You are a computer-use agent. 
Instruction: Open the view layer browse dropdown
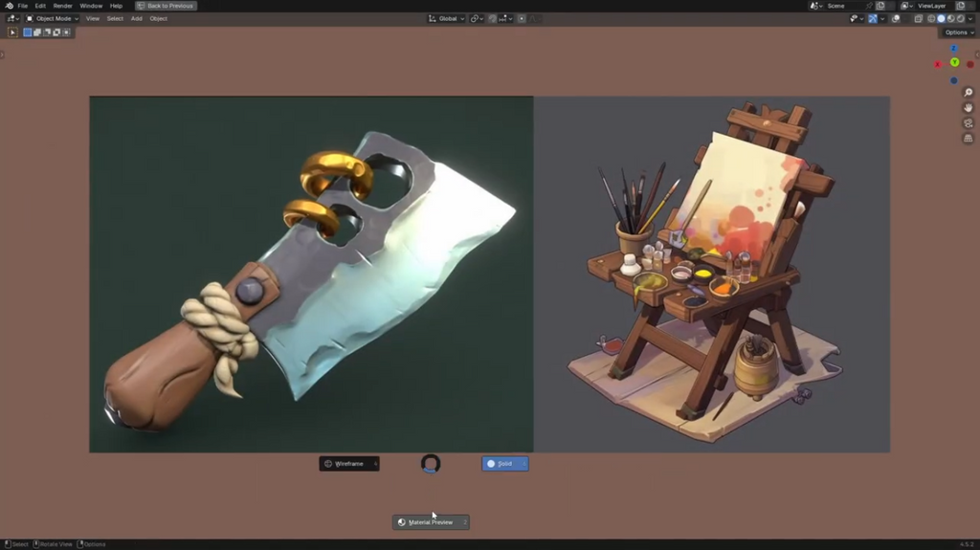[907, 6]
